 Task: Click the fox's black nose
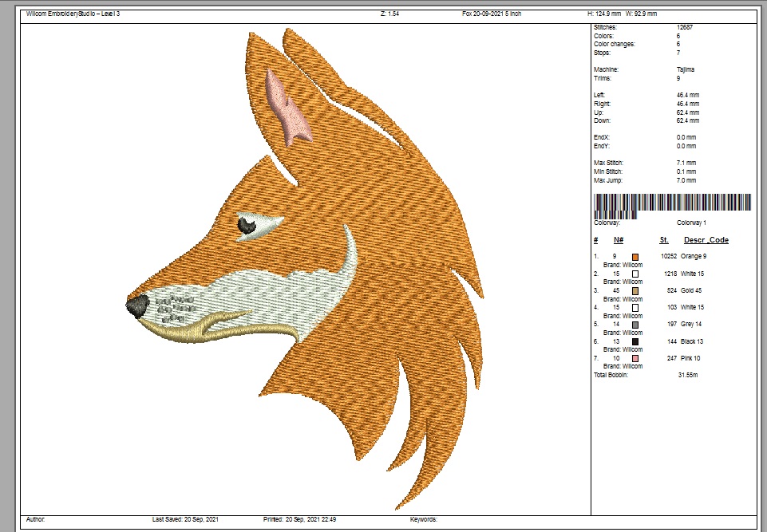coord(137,304)
